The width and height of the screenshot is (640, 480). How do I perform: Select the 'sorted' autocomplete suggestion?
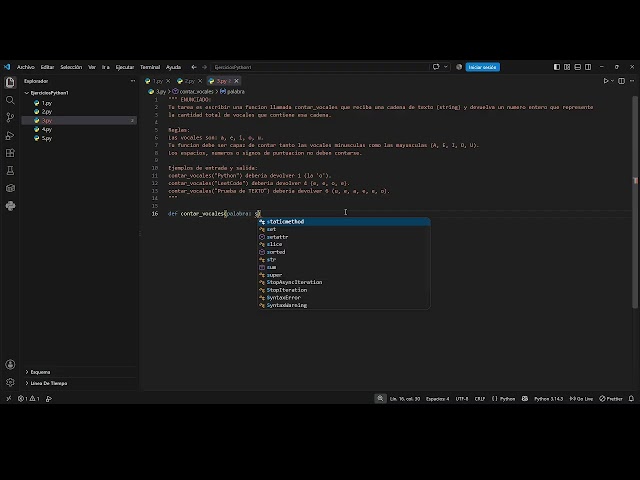click(344, 252)
